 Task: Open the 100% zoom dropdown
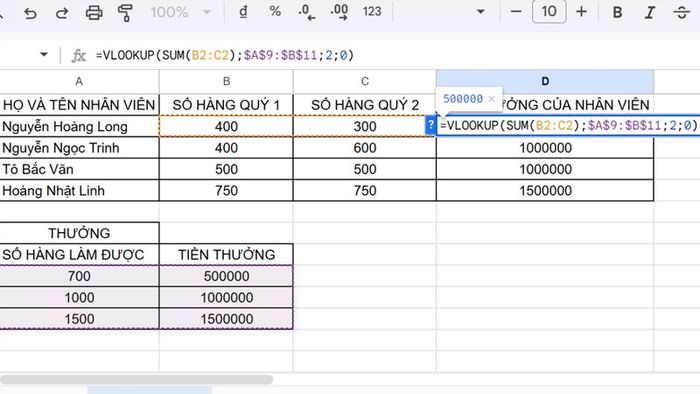coord(180,12)
